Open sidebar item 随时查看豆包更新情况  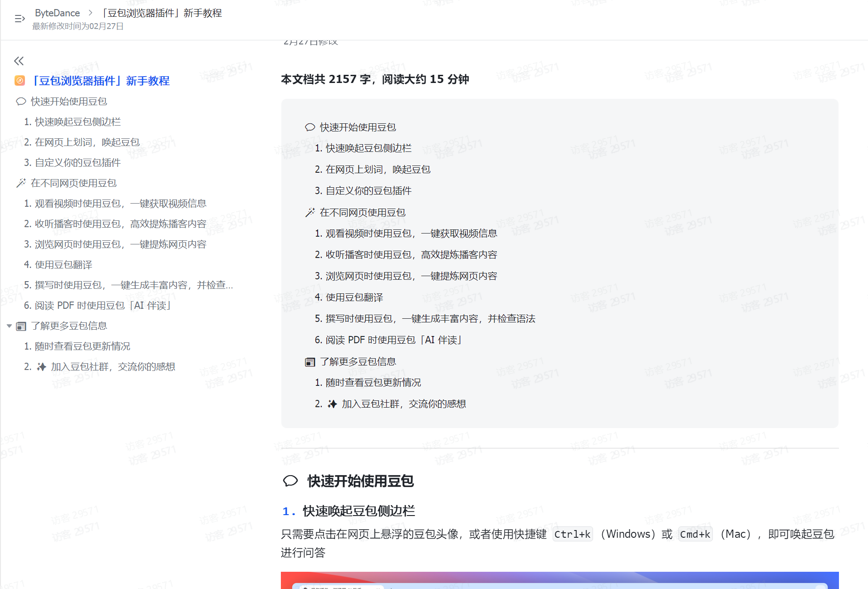pyautogui.click(x=77, y=346)
